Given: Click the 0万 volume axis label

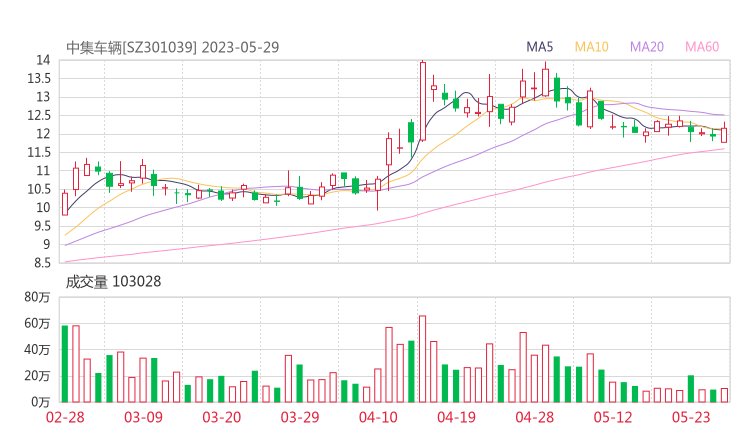Looking at the screenshot, I should click(x=41, y=402).
